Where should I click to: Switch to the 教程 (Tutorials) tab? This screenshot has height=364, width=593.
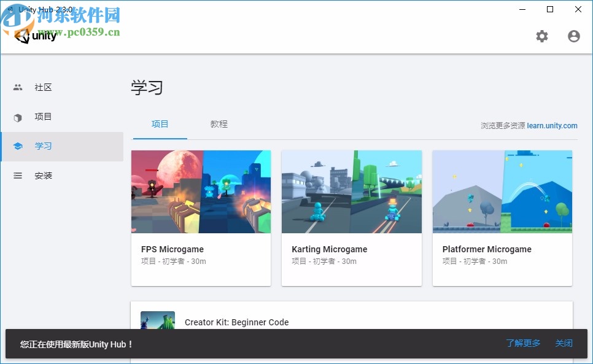219,124
